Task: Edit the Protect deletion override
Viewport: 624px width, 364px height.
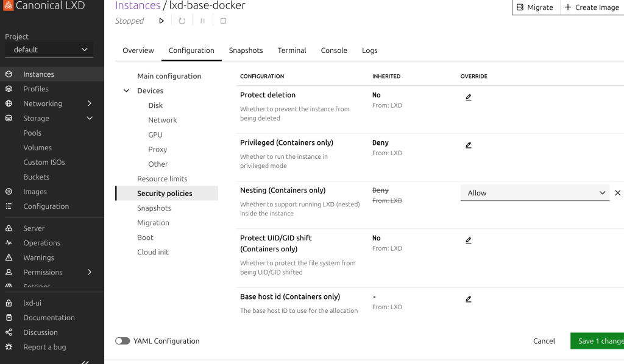Action: [x=468, y=97]
